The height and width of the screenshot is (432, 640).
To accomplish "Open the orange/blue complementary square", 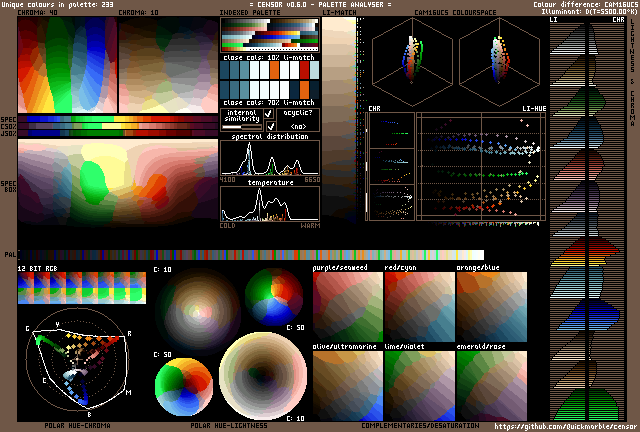I will (x=490, y=308).
